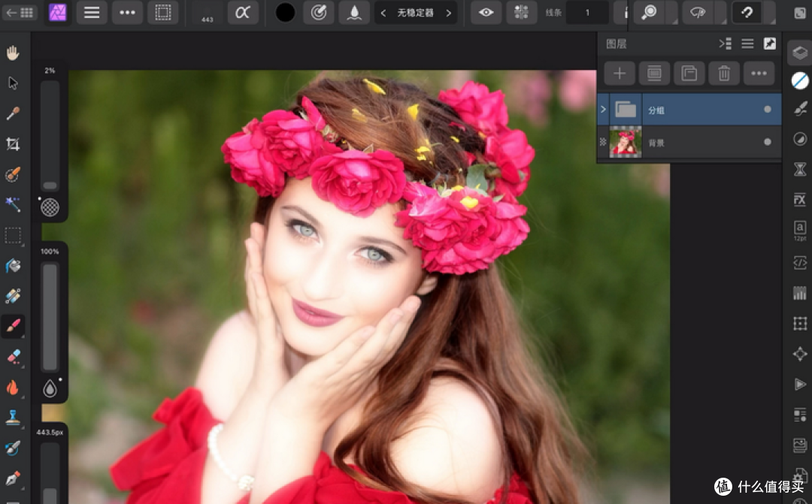Click the 100% opacity slider
Viewport: 812px width, 504px height.
click(50, 316)
